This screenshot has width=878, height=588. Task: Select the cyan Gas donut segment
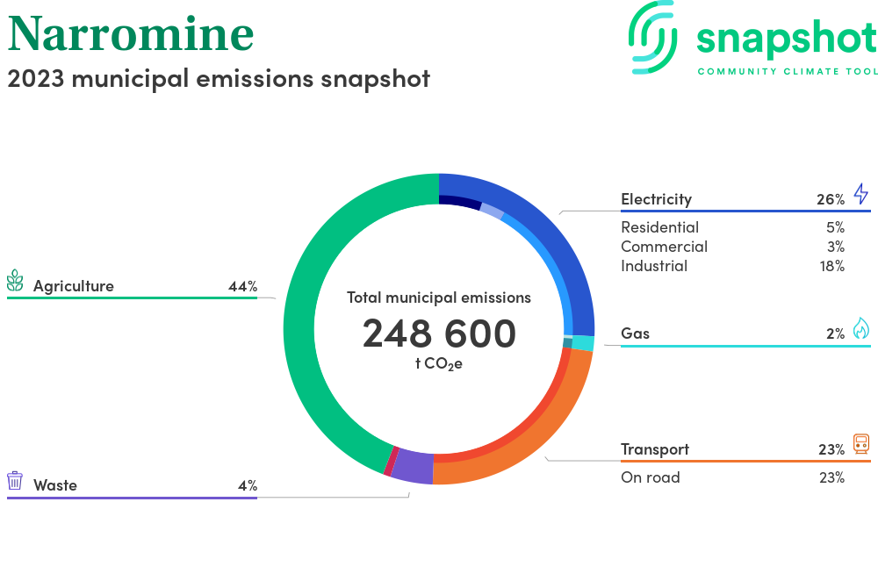coord(583,342)
